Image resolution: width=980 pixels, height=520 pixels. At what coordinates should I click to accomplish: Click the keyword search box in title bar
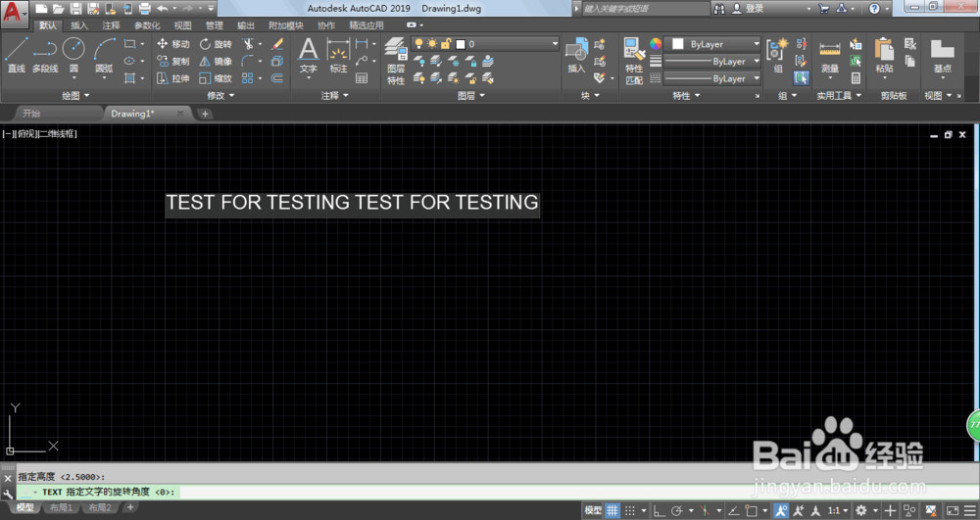tap(646, 8)
